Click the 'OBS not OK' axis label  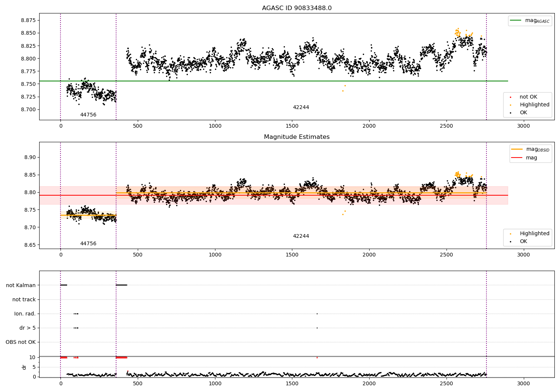click(x=21, y=342)
